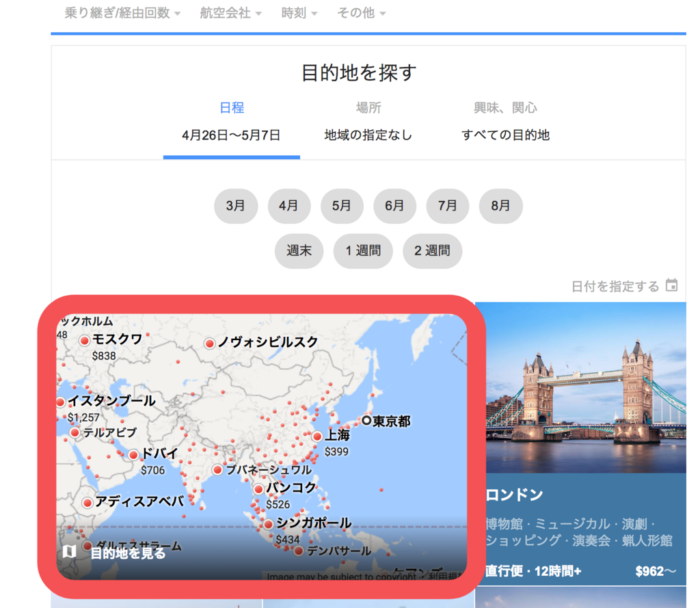Select the シンガポール map marker
This screenshot has height=608, width=700.
[268, 524]
